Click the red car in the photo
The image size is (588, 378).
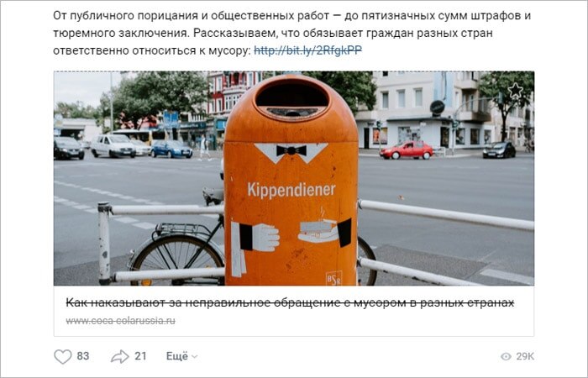[x=407, y=150]
